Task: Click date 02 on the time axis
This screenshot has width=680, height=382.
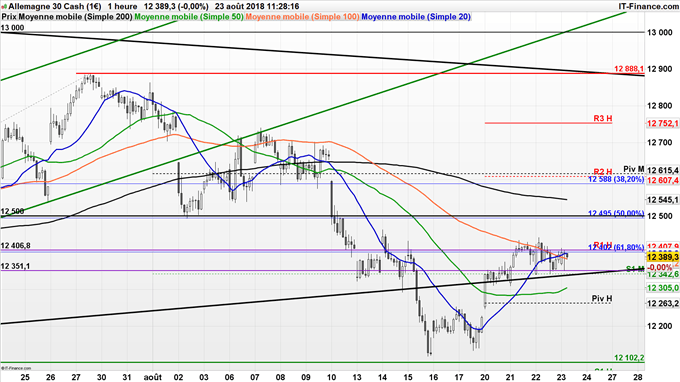Action: point(178,377)
